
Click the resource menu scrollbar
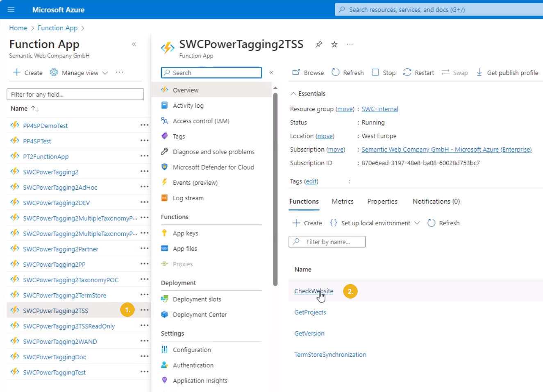pyautogui.click(x=275, y=188)
